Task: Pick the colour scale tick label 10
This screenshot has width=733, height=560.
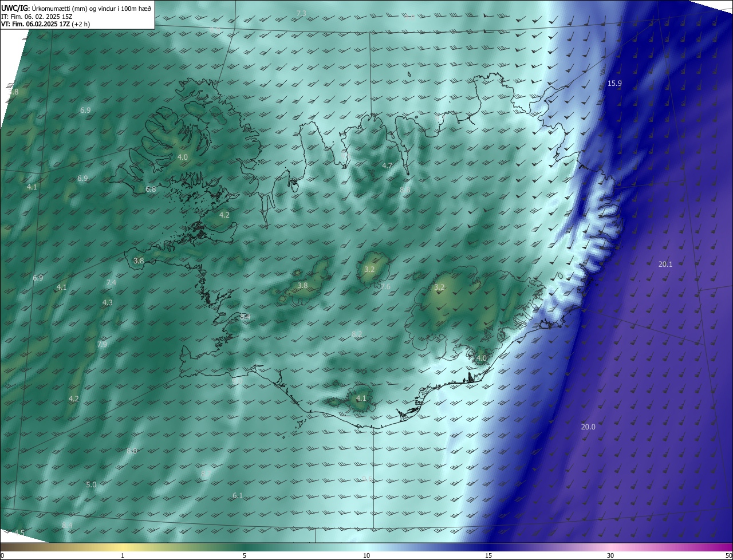Action: point(366,555)
